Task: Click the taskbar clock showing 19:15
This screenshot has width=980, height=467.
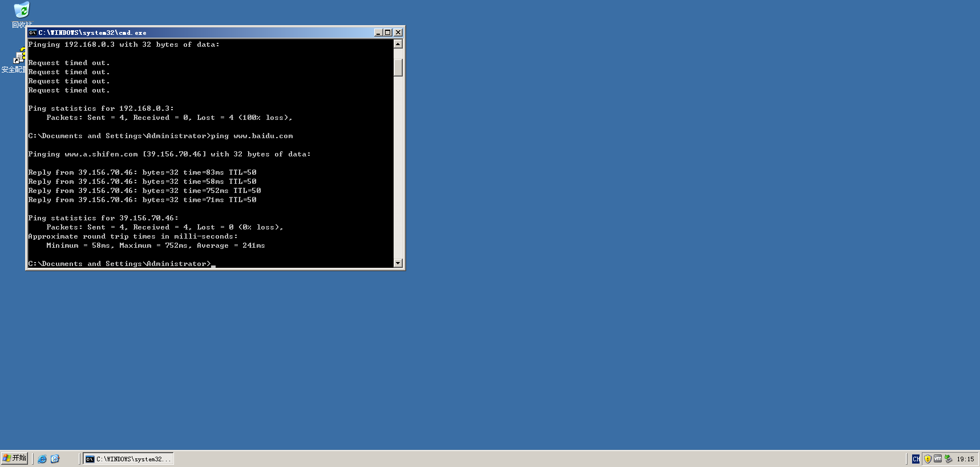Action: 965,459
